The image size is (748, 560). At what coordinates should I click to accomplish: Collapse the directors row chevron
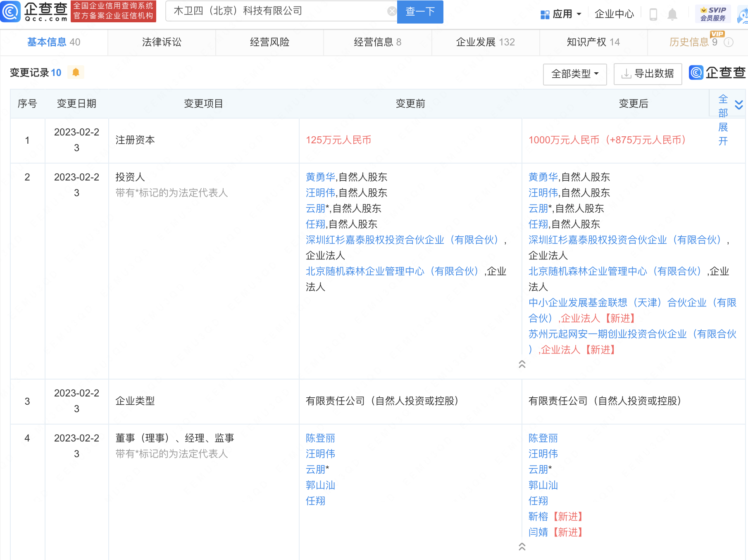click(x=522, y=547)
